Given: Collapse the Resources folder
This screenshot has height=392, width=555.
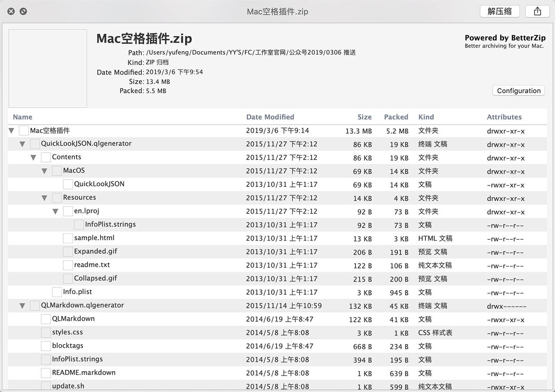Looking at the screenshot, I should pyautogui.click(x=44, y=198).
